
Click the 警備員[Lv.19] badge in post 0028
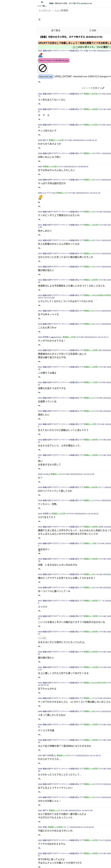(56, 474)
